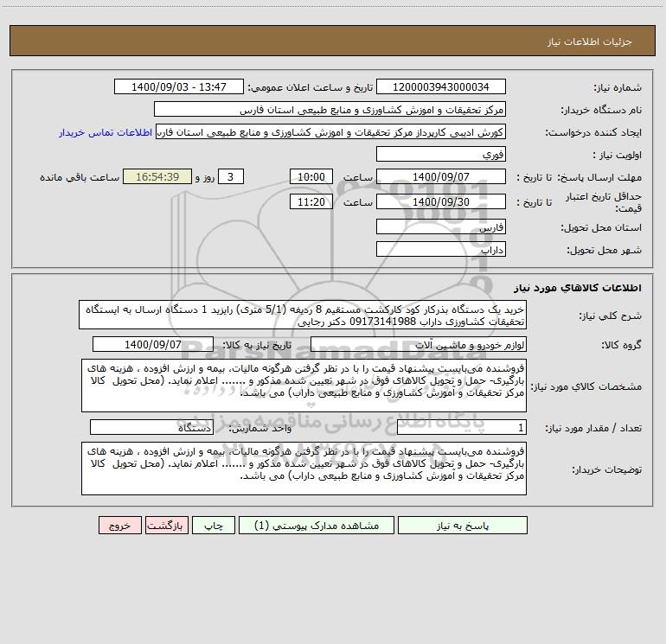Click the مهلت ارسال پاسخ label
Image resolution: width=666 pixels, height=644 pixels.
click(599, 177)
